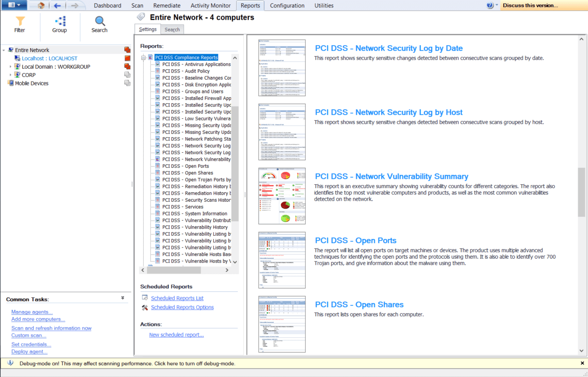Screen dimensions: 588x377
Task: Click the reports list scroll-right arrow
Action: pyautogui.click(x=226, y=270)
